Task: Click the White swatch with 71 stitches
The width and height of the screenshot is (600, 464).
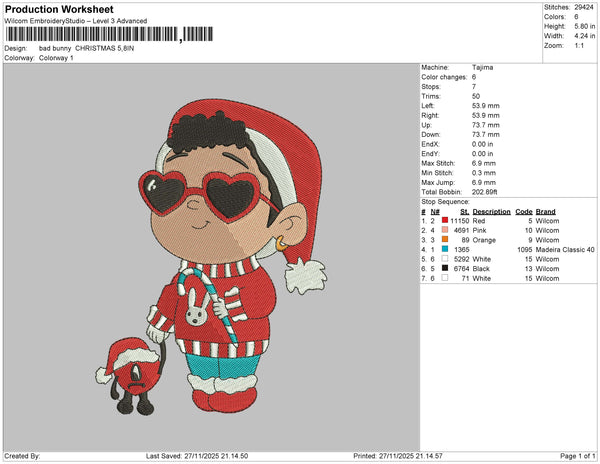Action: point(443,278)
